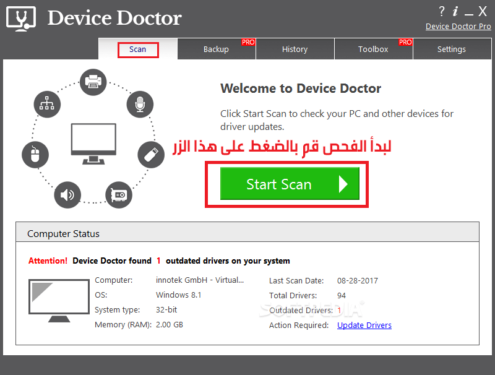This screenshot has width=495, height=375.
Task: Click the total drivers value "94"
Action: pyautogui.click(x=341, y=296)
